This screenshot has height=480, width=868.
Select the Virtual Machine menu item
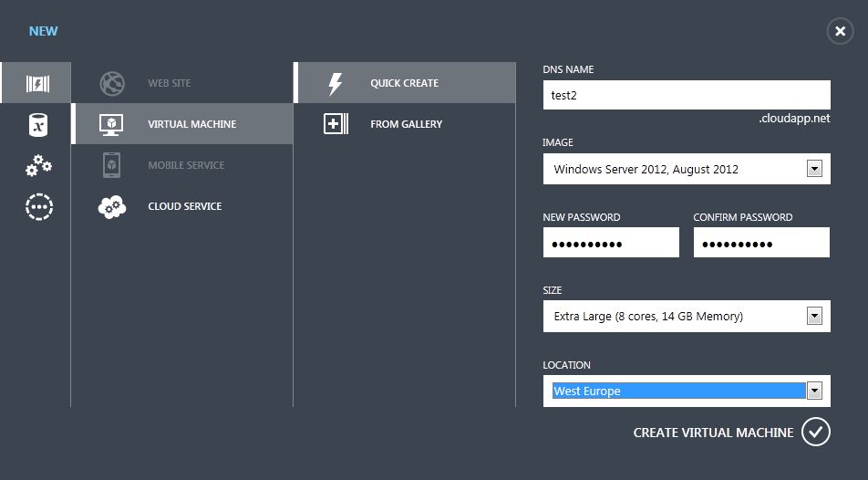tap(191, 124)
